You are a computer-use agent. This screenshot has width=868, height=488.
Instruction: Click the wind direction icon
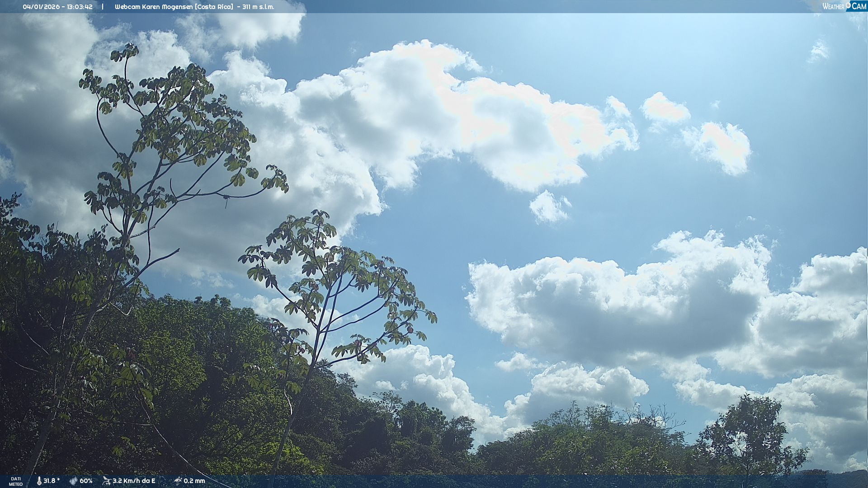pos(107,481)
